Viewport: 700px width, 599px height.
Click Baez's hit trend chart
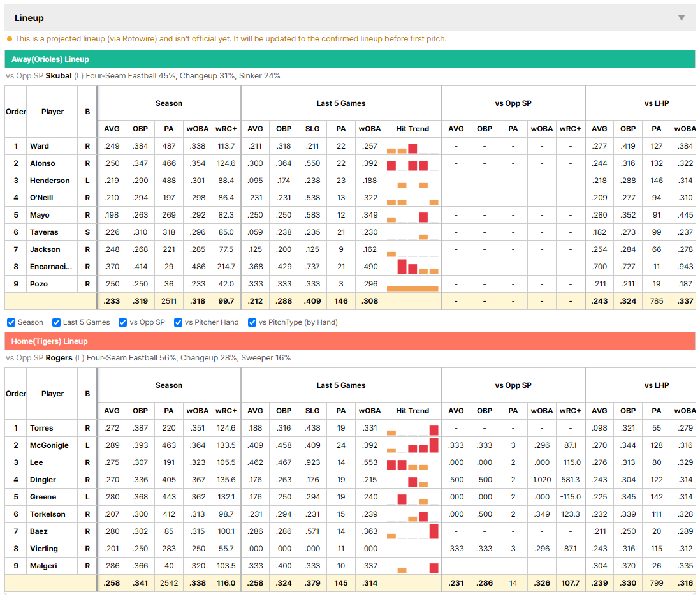click(x=412, y=531)
